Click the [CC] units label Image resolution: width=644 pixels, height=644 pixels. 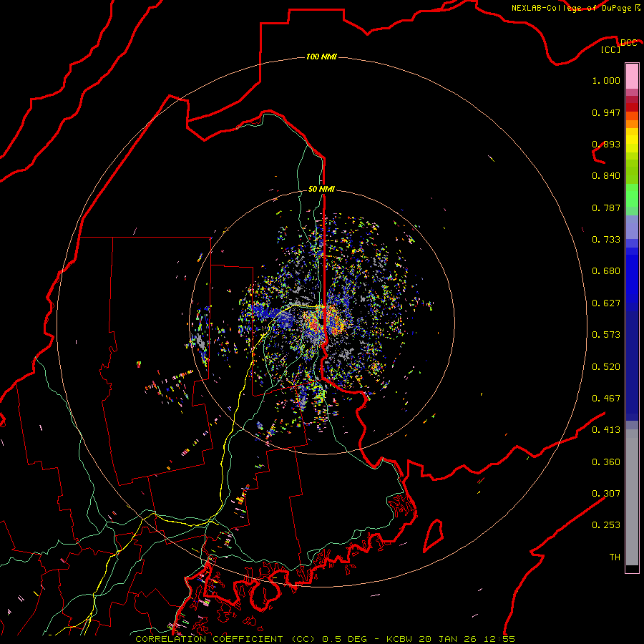pyautogui.click(x=611, y=49)
